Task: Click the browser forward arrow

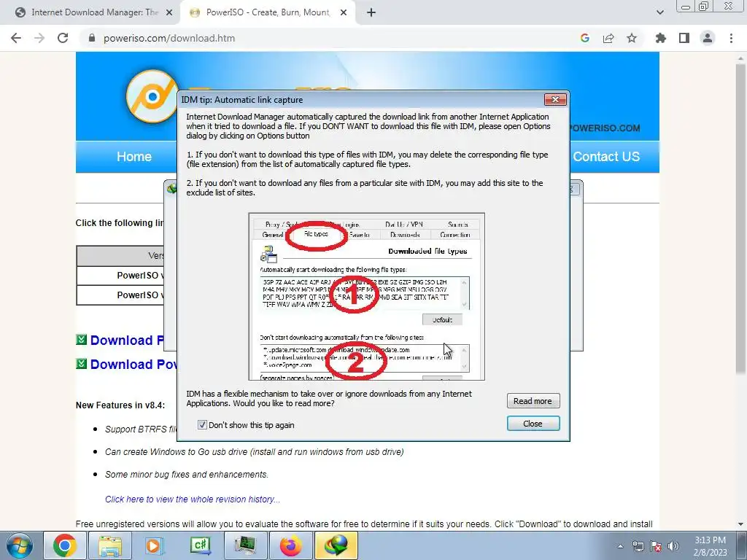Action: tap(39, 38)
